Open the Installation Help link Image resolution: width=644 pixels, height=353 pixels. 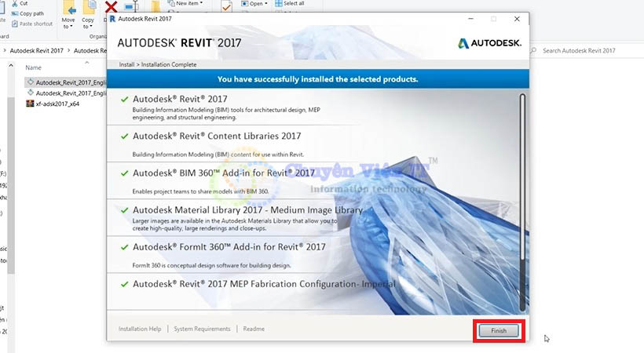(x=140, y=329)
